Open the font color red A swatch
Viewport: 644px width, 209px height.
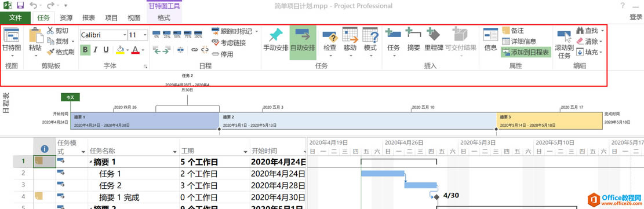(136, 50)
